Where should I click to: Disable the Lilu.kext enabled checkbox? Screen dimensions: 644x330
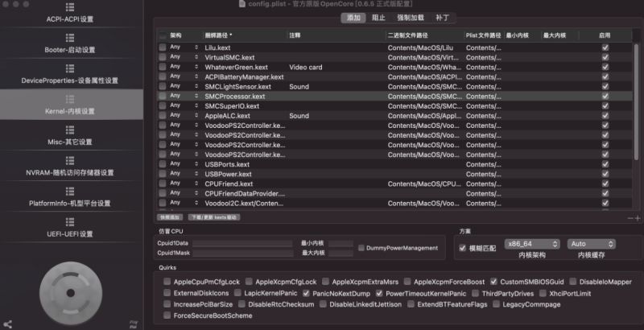[605, 47]
